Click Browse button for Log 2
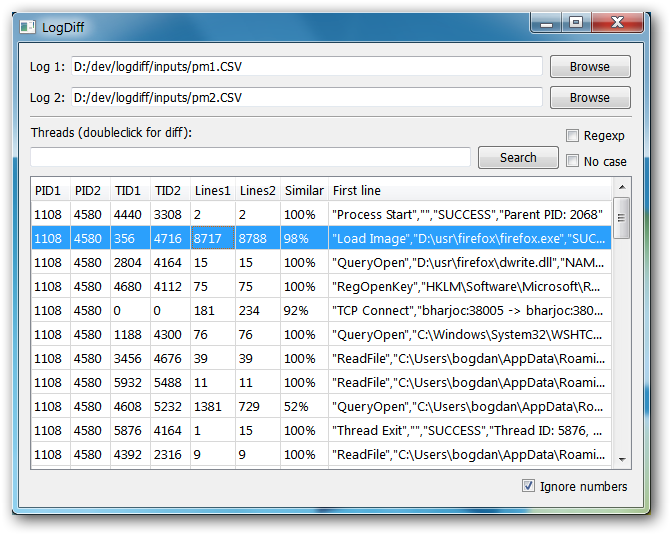This screenshot has height=535, width=671. tap(590, 98)
